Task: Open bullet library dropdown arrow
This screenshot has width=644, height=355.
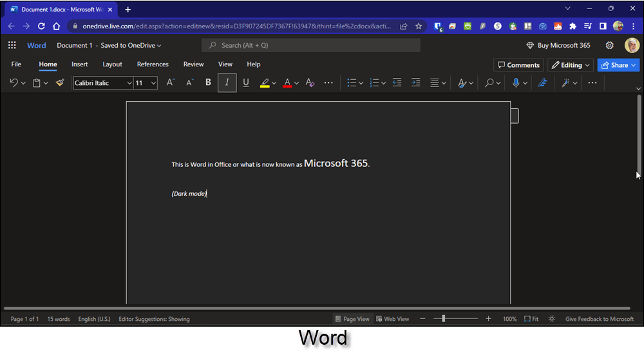Action: coord(361,83)
